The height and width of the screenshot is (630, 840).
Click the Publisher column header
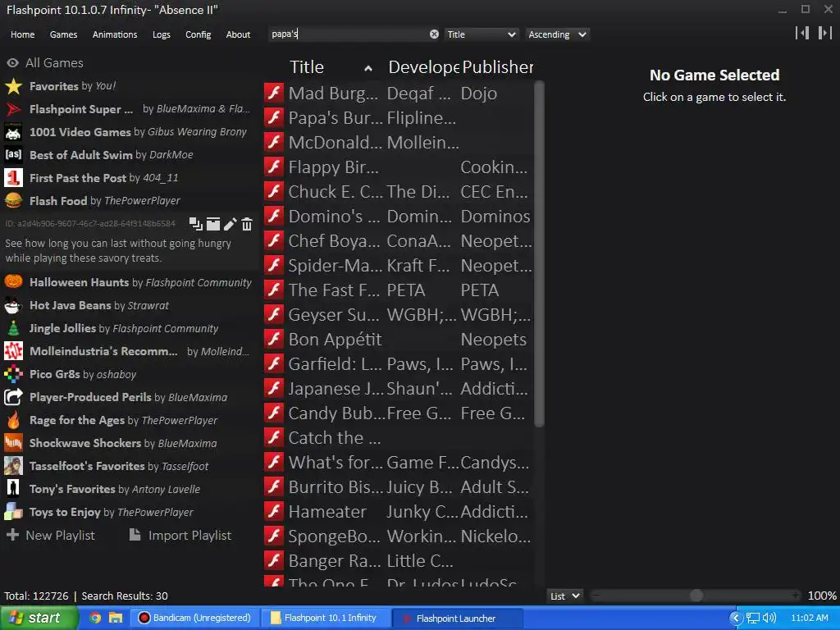click(x=497, y=67)
